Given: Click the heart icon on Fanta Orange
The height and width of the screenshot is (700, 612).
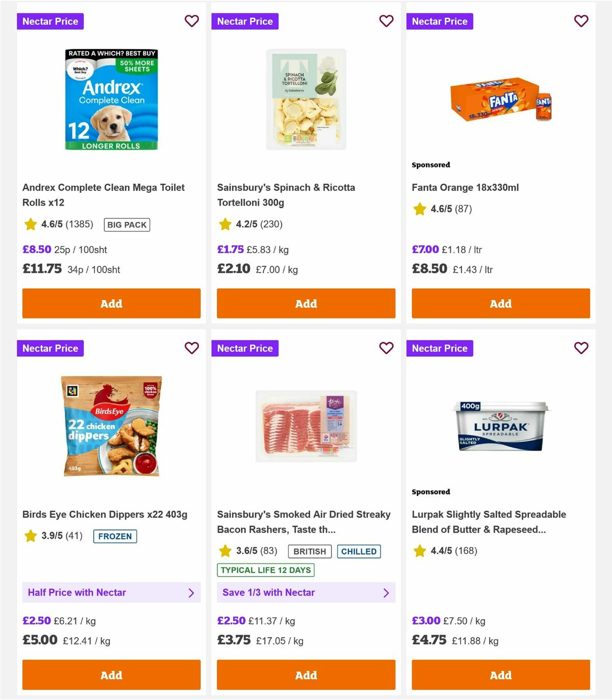Looking at the screenshot, I should 581,21.
